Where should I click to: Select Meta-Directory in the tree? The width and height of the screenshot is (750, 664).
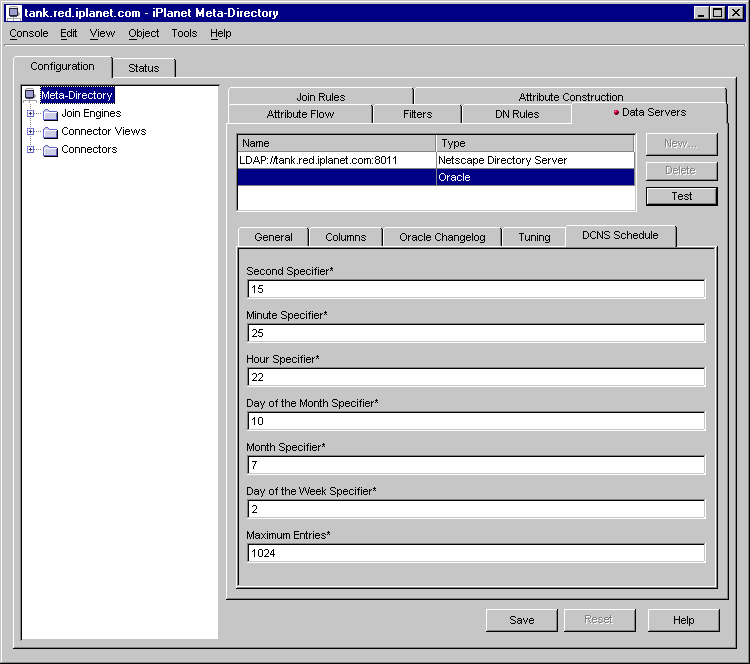pyautogui.click(x=77, y=95)
